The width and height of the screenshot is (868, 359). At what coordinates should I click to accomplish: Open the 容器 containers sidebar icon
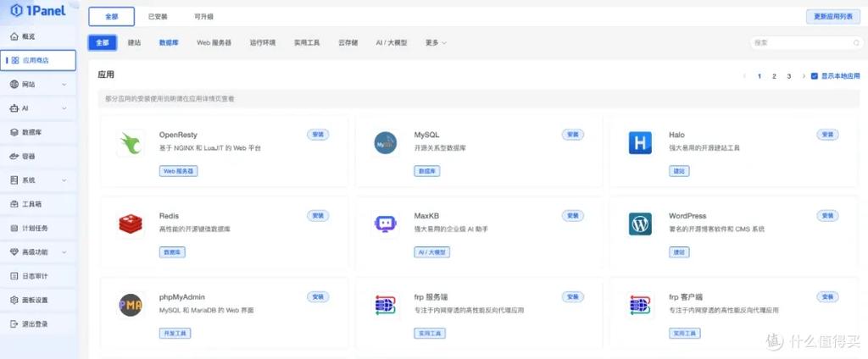click(x=14, y=157)
